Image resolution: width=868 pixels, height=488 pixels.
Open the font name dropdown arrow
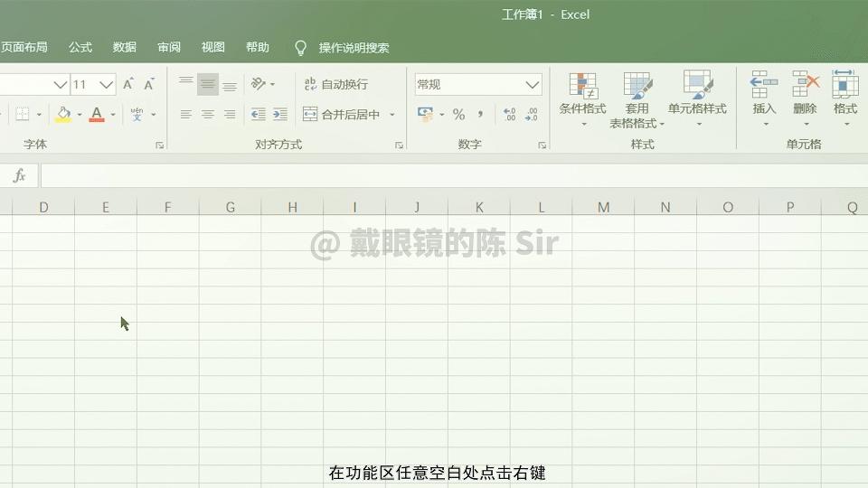tap(60, 85)
